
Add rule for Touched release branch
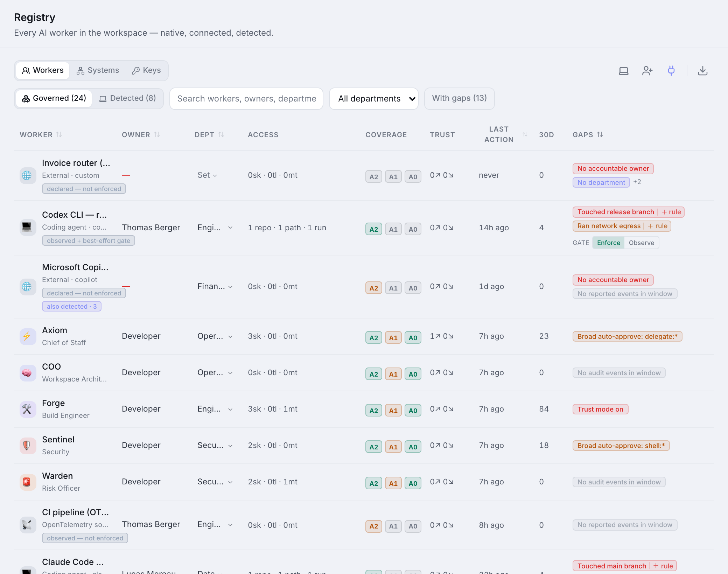[x=671, y=212]
